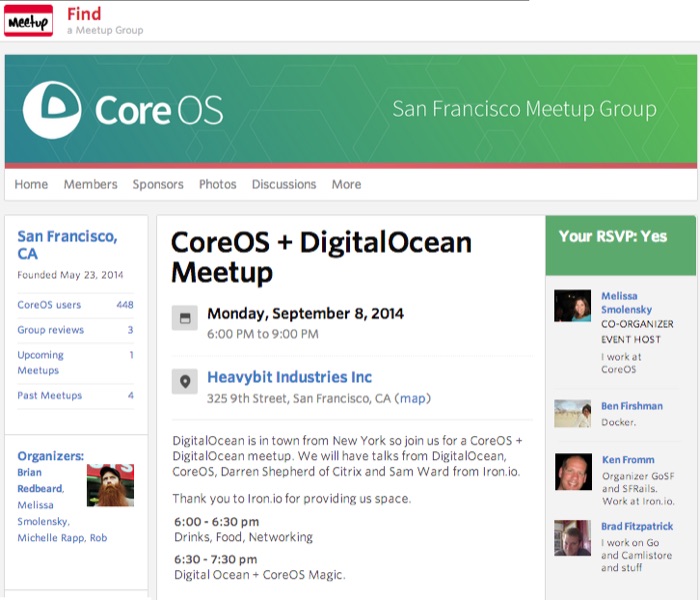The height and width of the screenshot is (600, 700).
Task: Open Heavybit Industries Inc venue link
Action: 289,377
